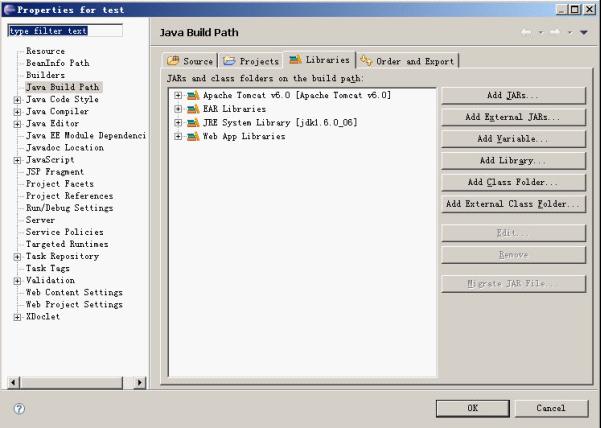Click the JRE System Library icon

click(193, 123)
